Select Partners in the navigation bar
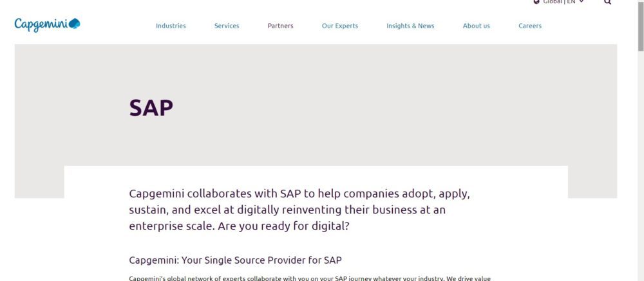This screenshot has width=644, height=281. (280, 26)
